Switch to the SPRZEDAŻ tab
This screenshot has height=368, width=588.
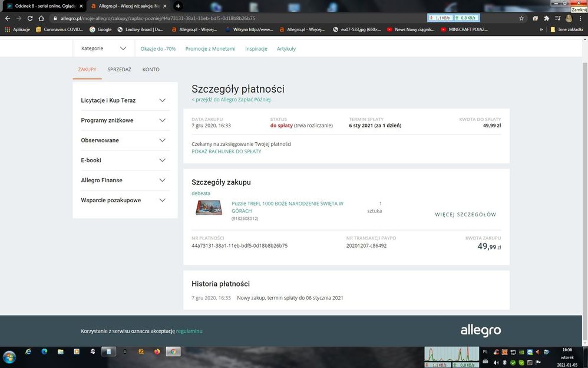click(x=119, y=70)
